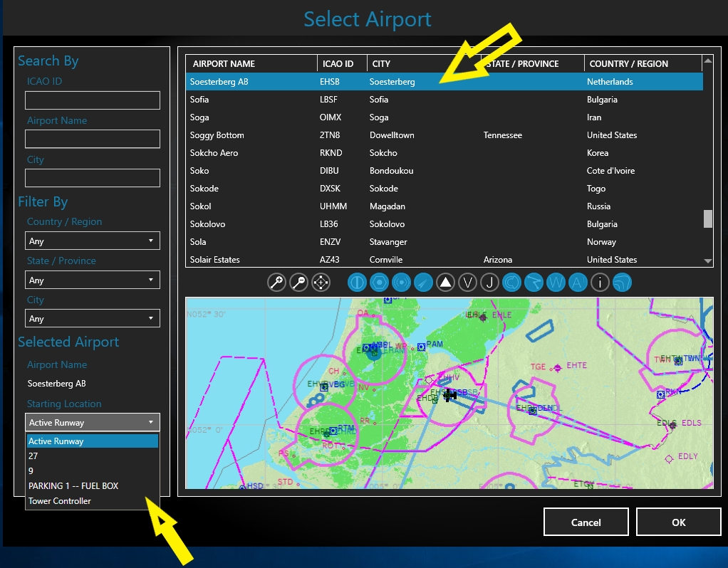Zoom out on the airport map
The width and height of the screenshot is (728, 568).
click(299, 283)
